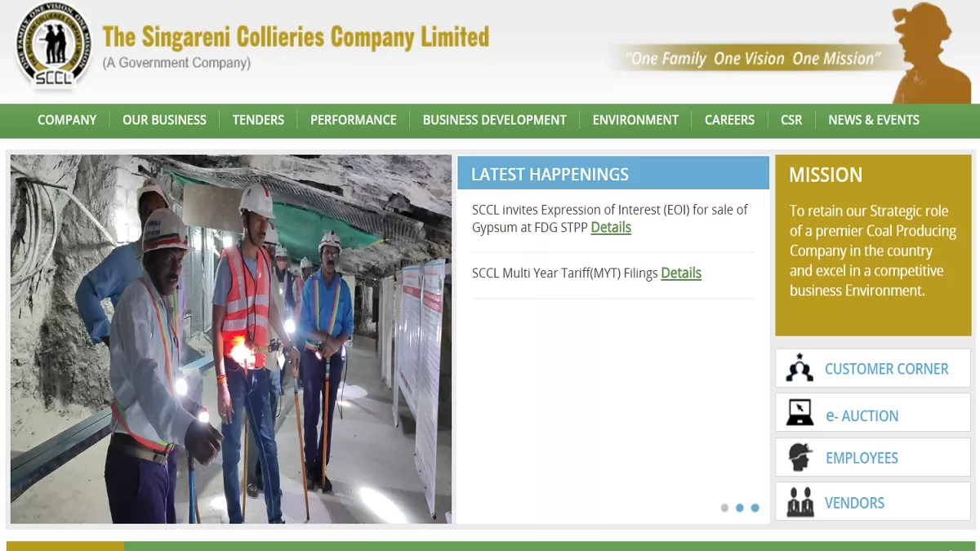Open the NEWS & EVENTS menu
Screen dimensions: 980x551
(874, 120)
